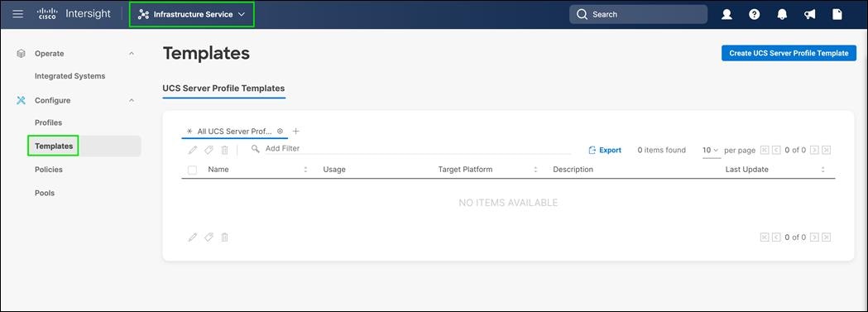Image resolution: width=868 pixels, height=312 pixels.
Task: Go to previous page in bottom pagination
Action: (777, 238)
